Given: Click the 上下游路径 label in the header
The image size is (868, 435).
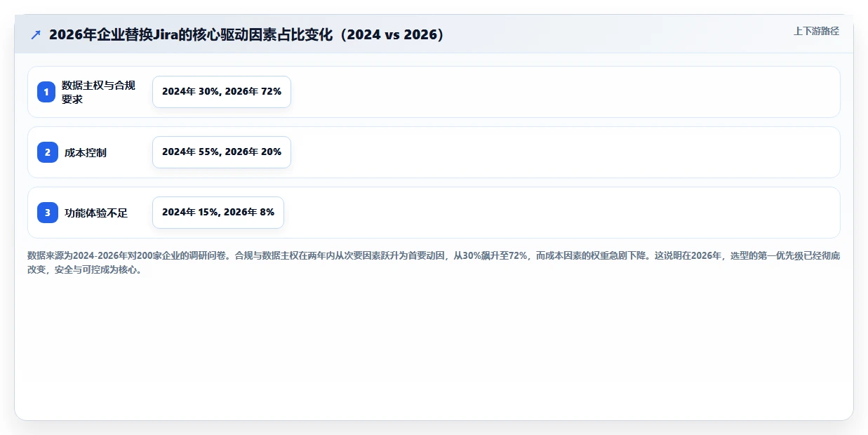Looking at the screenshot, I should coord(816,31).
